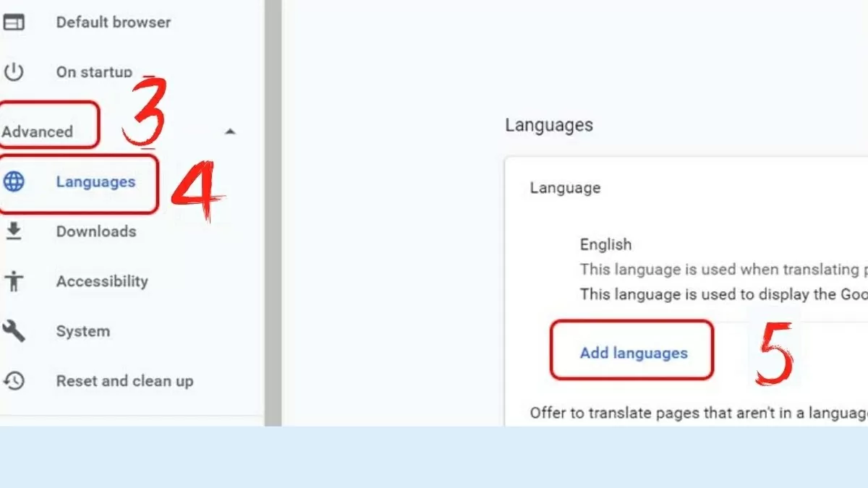This screenshot has width=868, height=488.
Task: Open Reset and clean up settings
Action: click(x=124, y=381)
